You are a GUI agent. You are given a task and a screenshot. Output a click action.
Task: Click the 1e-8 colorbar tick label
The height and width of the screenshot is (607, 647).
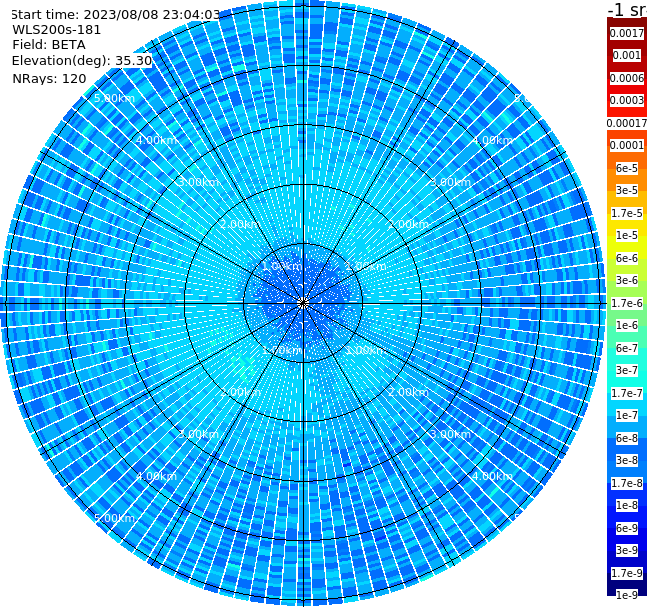[x=627, y=505]
